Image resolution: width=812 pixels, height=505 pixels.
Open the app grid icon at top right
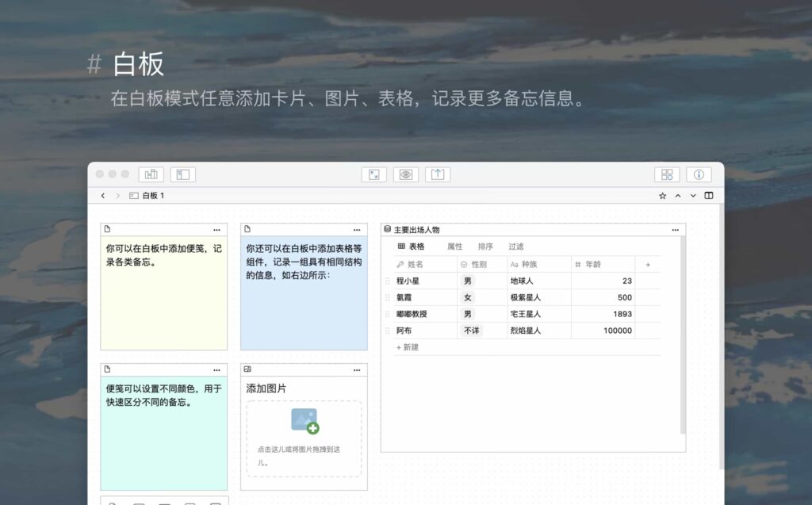667,174
